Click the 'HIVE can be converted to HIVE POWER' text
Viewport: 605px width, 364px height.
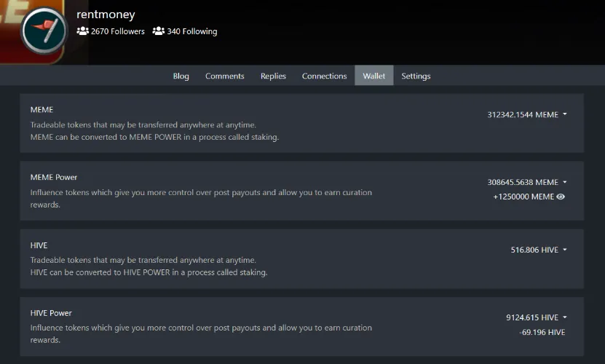(149, 272)
